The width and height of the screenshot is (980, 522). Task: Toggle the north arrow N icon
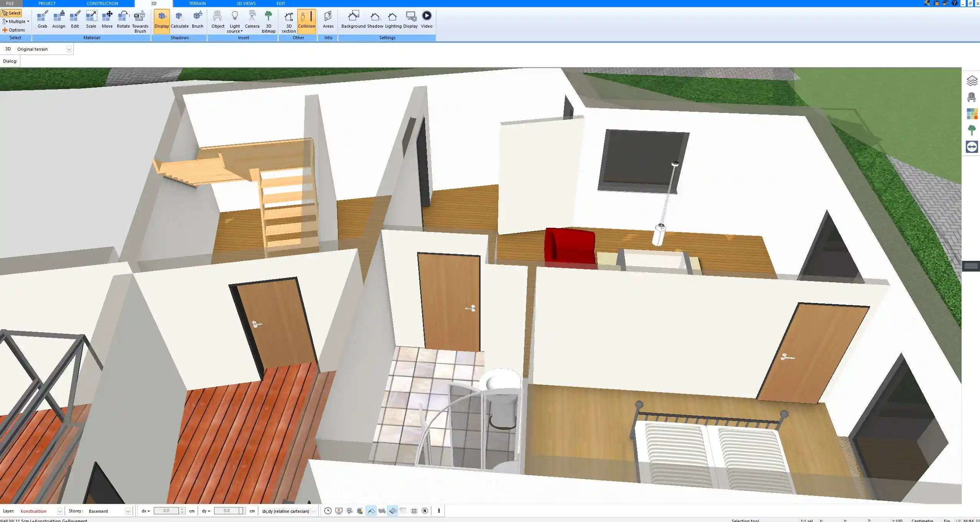click(x=425, y=511)
